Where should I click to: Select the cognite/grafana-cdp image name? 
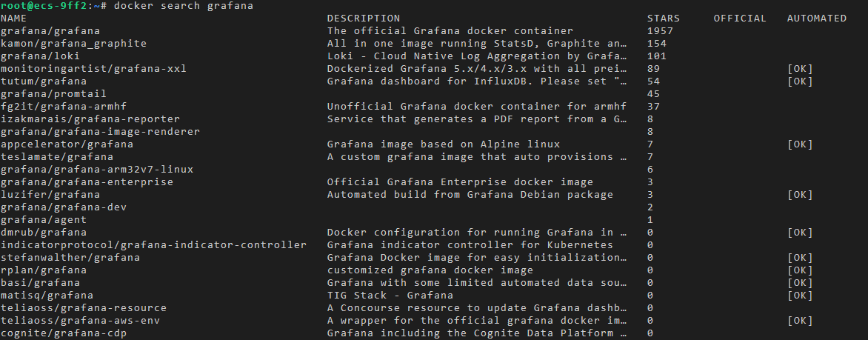pos(63,333)
